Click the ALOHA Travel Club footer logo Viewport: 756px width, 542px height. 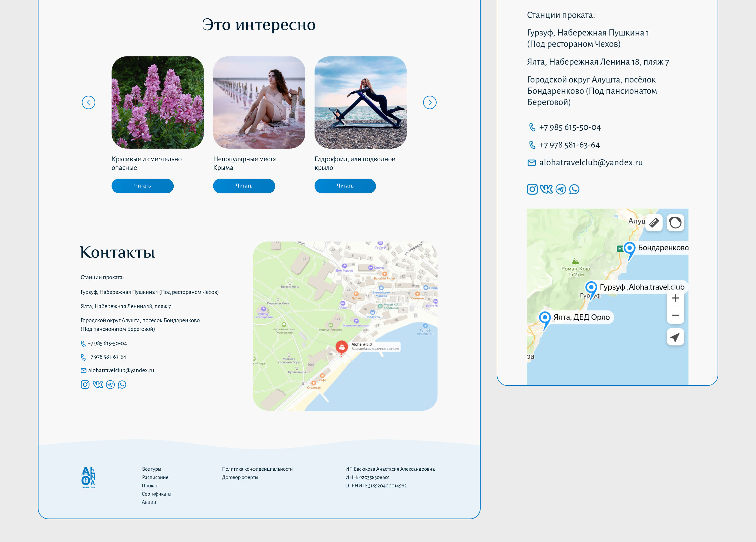88,478
